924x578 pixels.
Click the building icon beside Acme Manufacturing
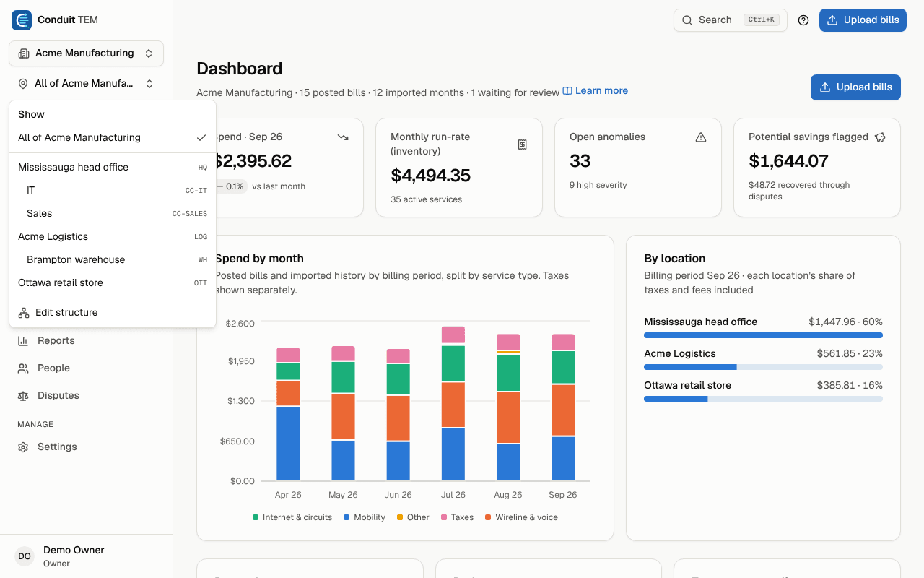point(24,53)
